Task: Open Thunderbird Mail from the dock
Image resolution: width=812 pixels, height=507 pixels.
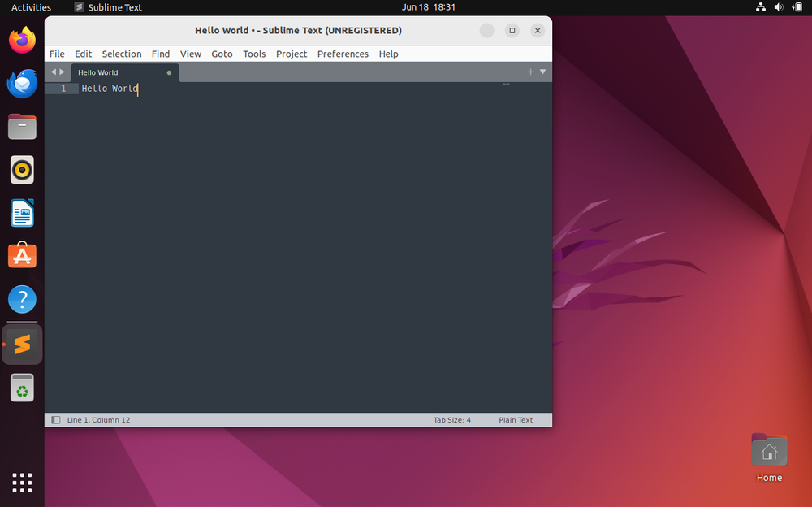Action: pyautogui.click(x=22, y=83)
